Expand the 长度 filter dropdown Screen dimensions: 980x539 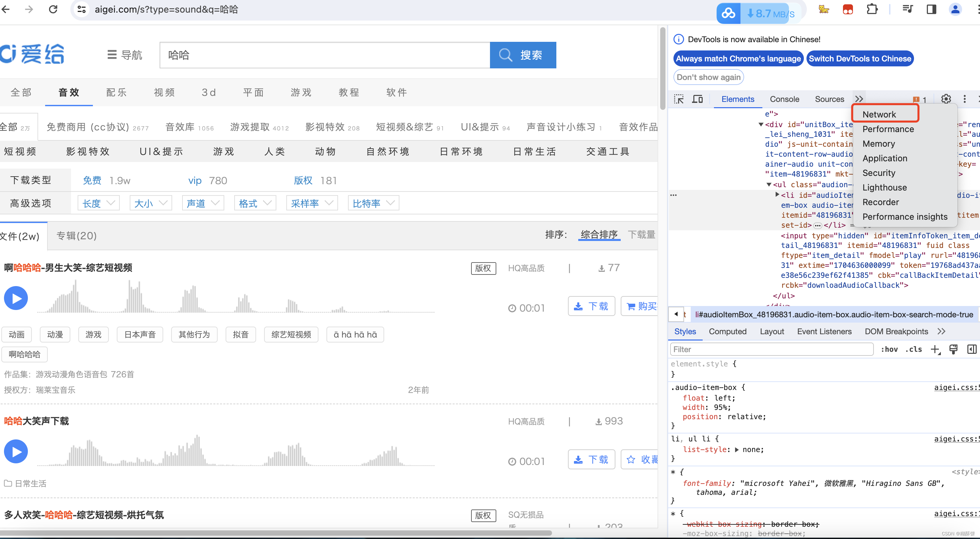pos(99,203)
